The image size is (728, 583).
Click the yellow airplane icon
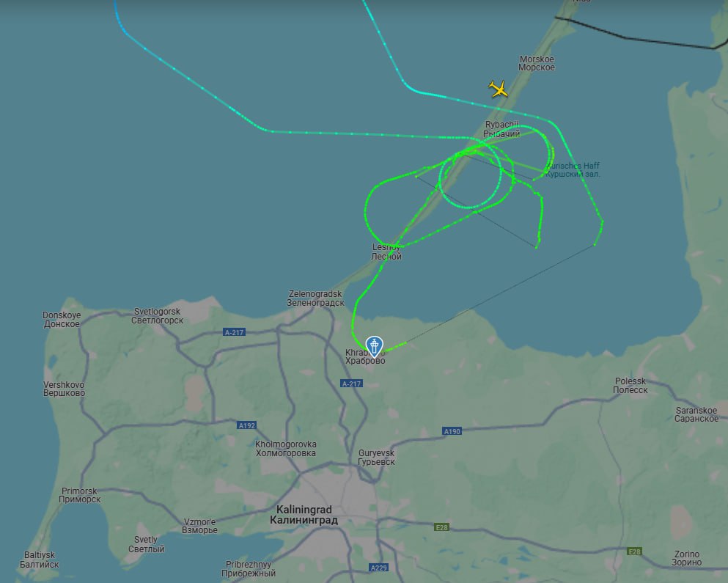(x=499, y=89)
